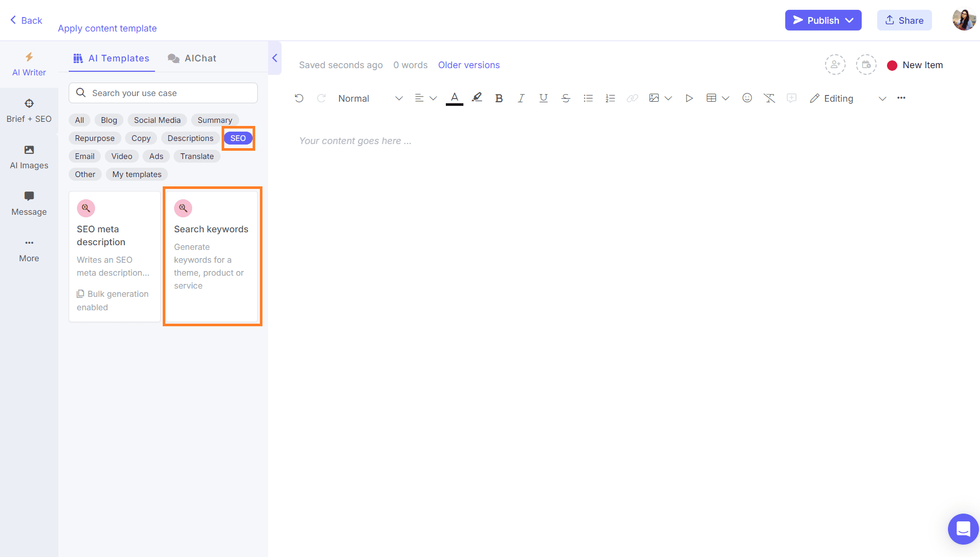Screen dimensions: 980x557
Task: Select the Descriptions filter chip
Action: click(x=191, y=138)
